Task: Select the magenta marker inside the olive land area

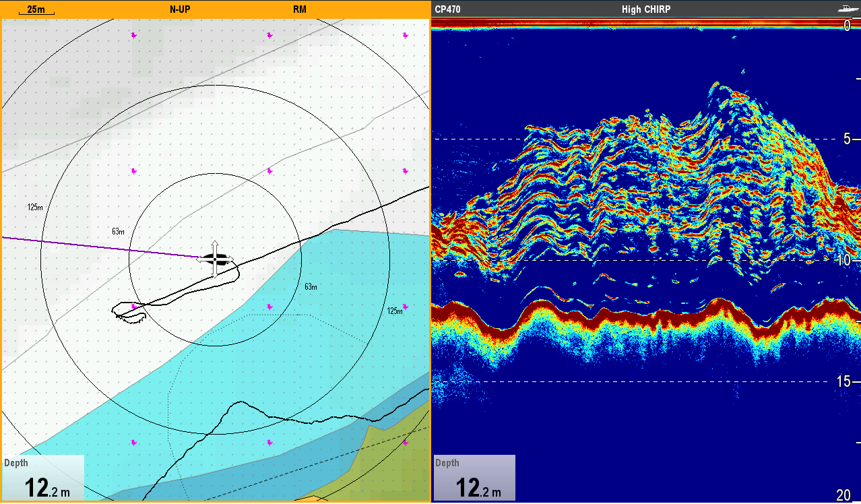Action: point(405,443)
